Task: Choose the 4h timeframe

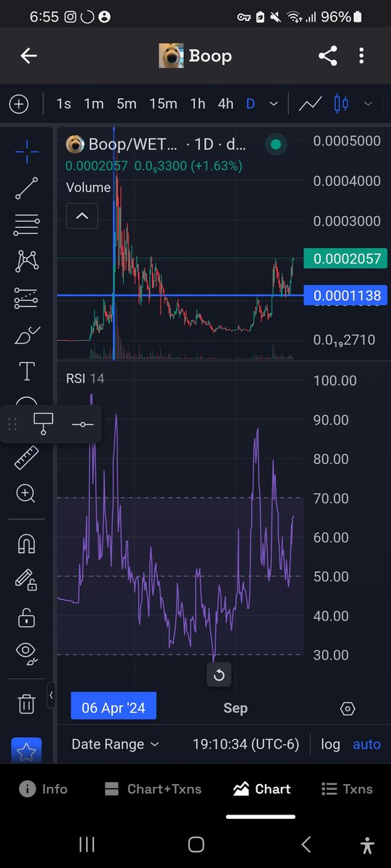Action: point(226,104)
